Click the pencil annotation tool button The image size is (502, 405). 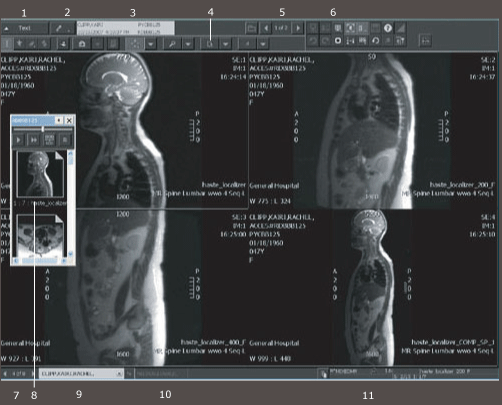pyautogui.click(x=63, y=28)
